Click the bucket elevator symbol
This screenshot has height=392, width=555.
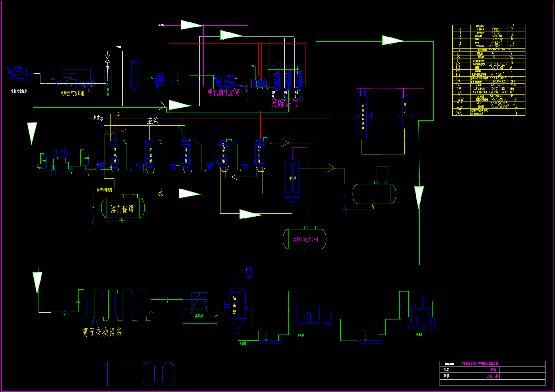tap(135, 75)
